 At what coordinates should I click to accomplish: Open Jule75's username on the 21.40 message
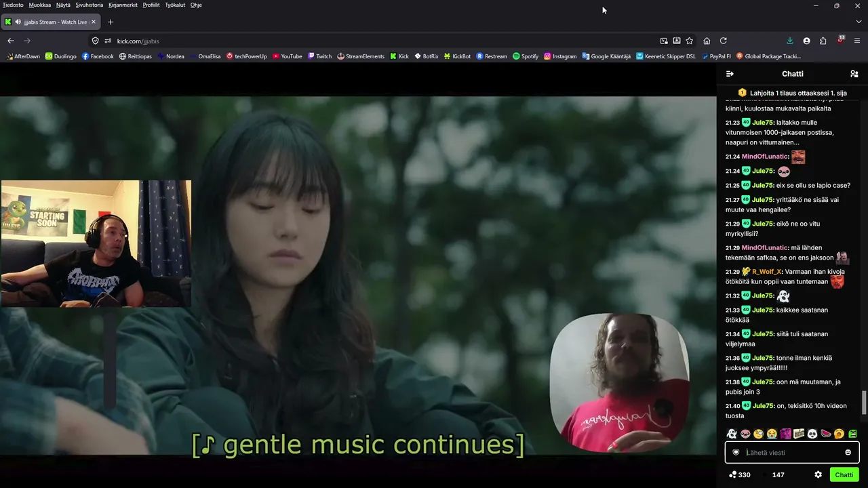[x=762, y=406]
